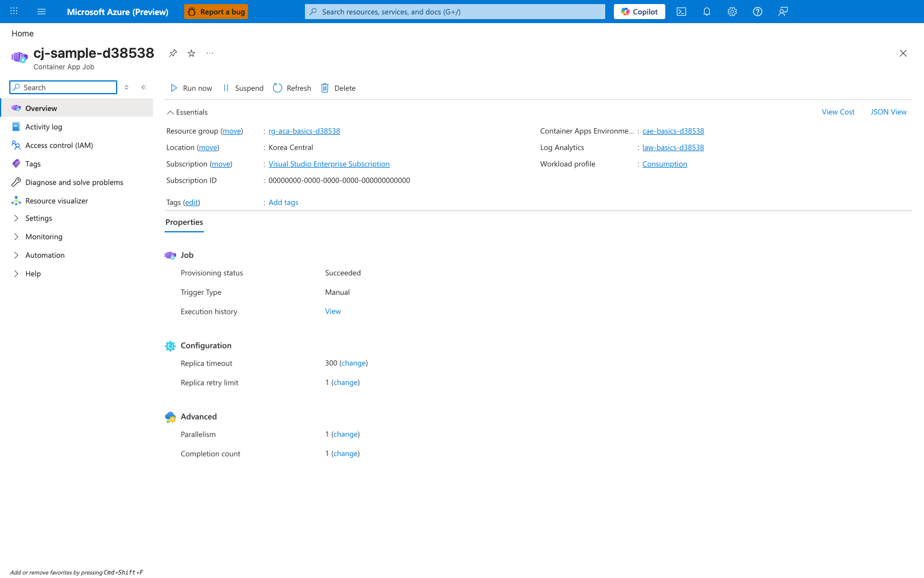This screenshot has height=578, width=924.
Task: Go to the Home breadcrumb
Action: pos(23,34)
